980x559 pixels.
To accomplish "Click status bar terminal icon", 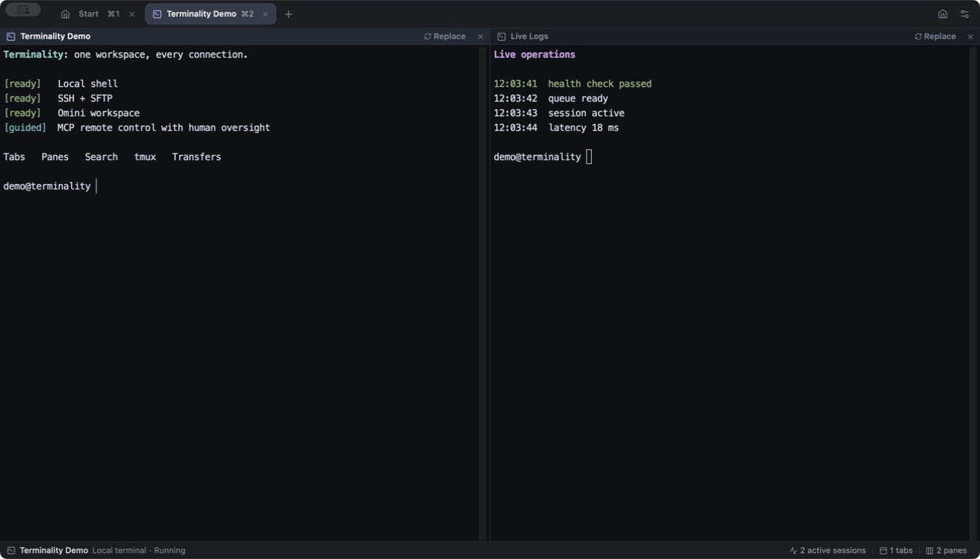I will pyautogui.click(x=11, y=550).
